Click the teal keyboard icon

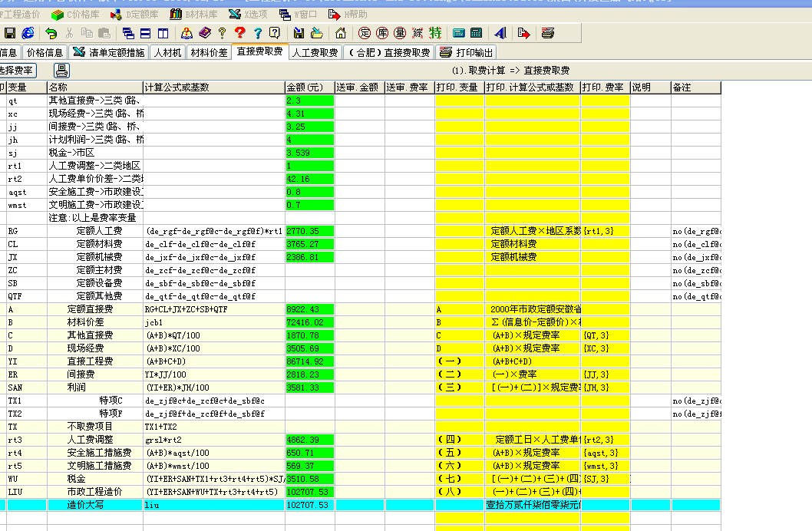point(459,33)
